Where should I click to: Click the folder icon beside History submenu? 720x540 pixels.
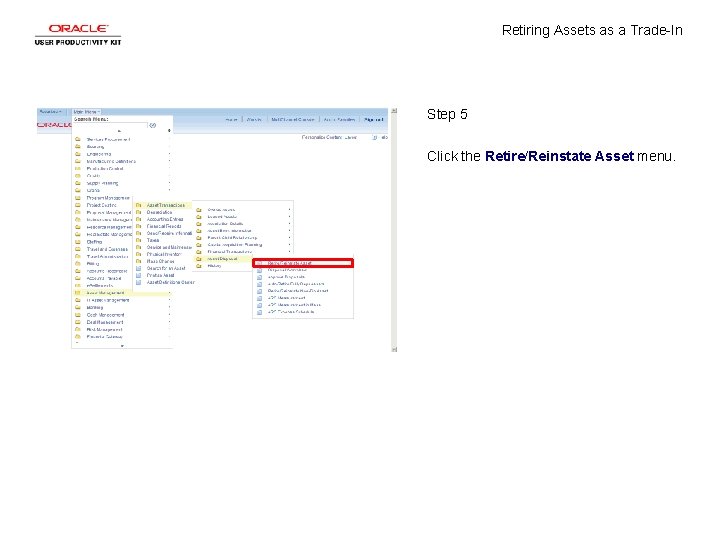click(x=199, y=266)
